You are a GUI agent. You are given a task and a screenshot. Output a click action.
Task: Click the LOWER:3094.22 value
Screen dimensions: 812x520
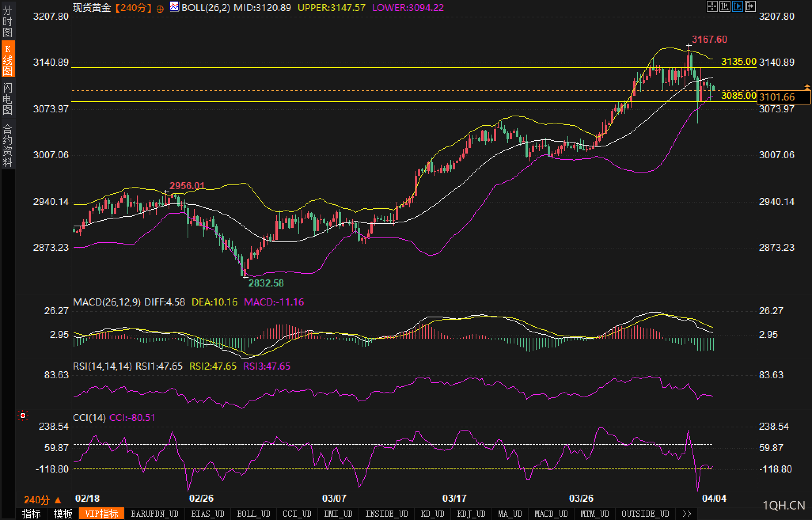[408, 8]
